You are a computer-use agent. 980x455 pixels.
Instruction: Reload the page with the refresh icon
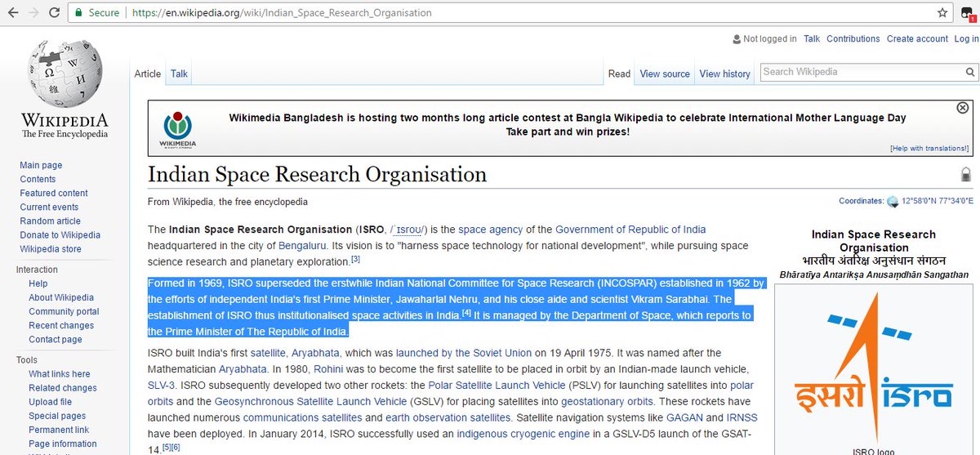(56, 13)
